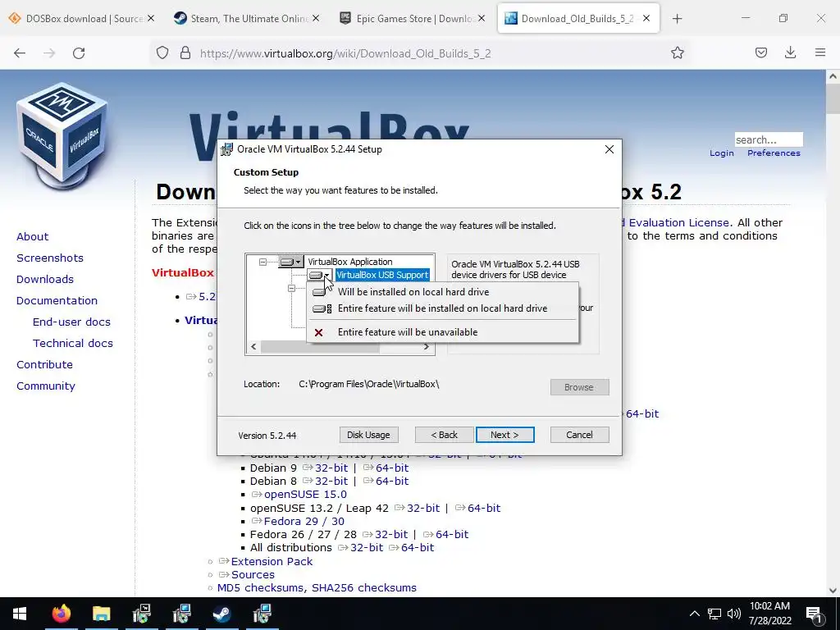Click the browser forward arrow
The height and width of the screenshot is (630, 840).
(x=49, y=53)
